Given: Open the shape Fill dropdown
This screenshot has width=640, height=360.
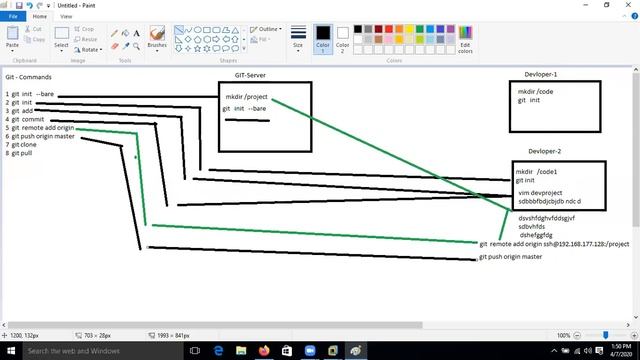Looking at the screenshot, I should (x=260, y=39).
